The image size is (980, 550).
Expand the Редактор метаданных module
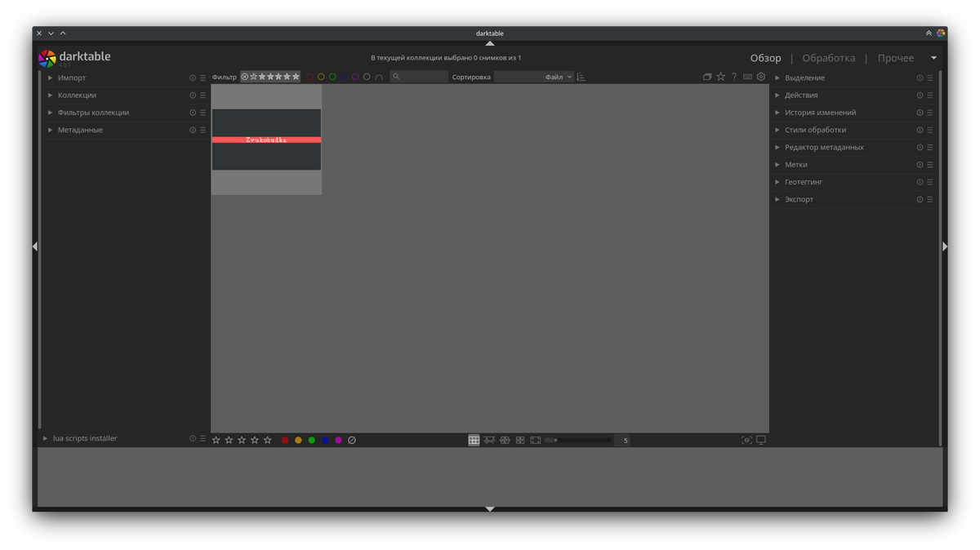pyautogui.click(x=777, y=148)
